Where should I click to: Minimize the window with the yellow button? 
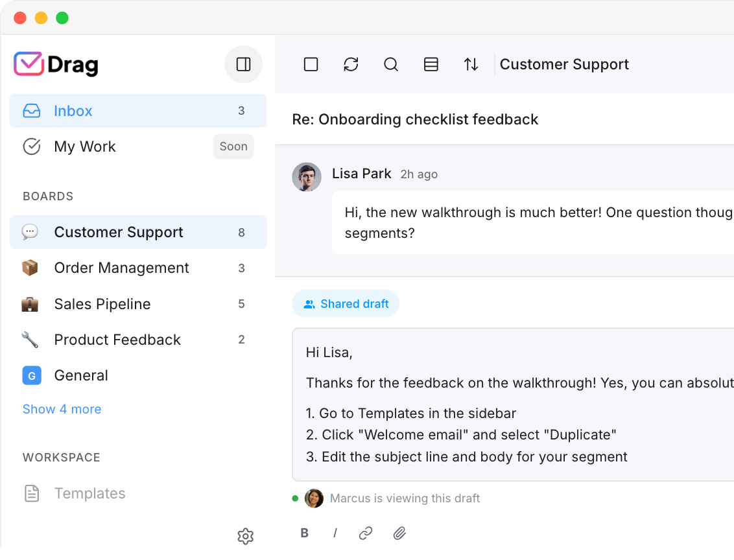pyautogui.click(x=41, y=17)
